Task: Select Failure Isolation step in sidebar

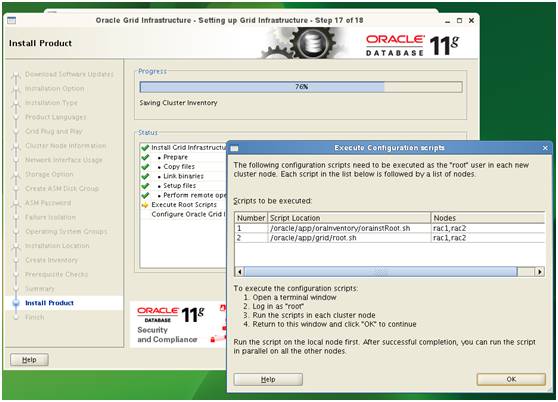Action: 50,217
